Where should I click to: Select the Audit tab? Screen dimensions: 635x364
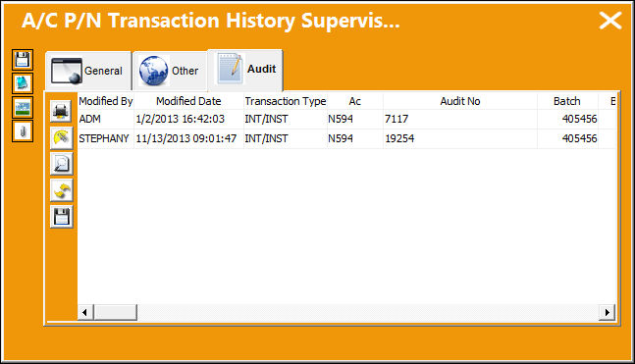245,70
